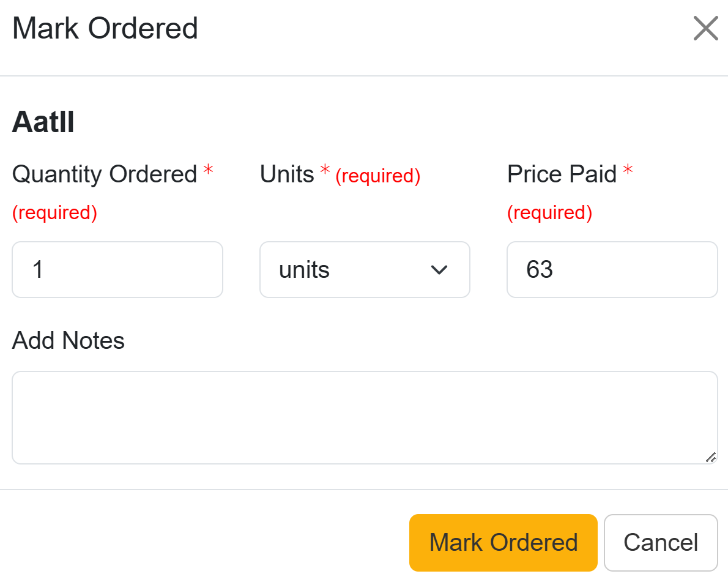Cancel the order dialog
The height and width of the screenshot is (582, 728).
[661, 543]
